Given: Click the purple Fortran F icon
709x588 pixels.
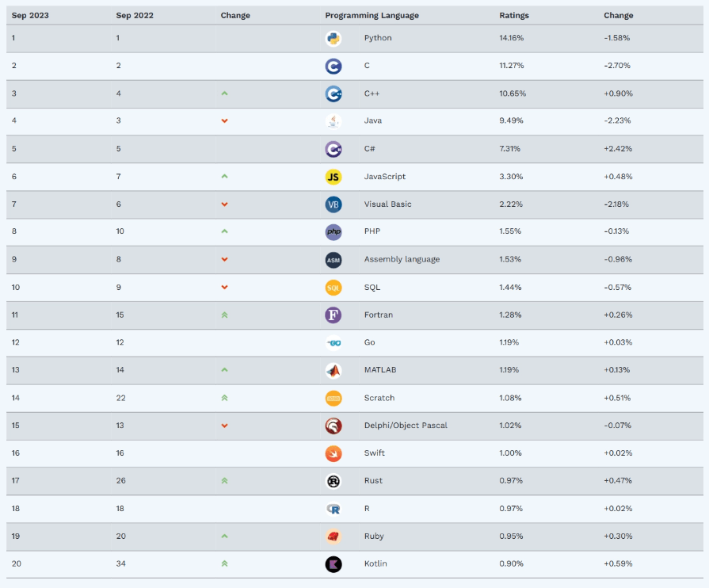Looking at the screenshot, I should point(334,315).
